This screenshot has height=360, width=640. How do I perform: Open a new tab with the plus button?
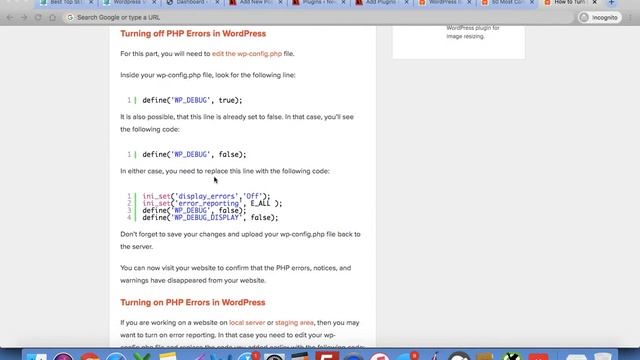(611, 3)
